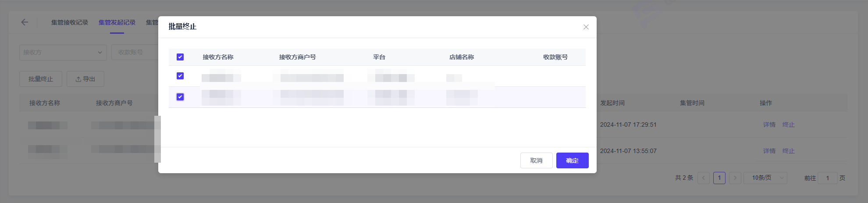Click the 导出 export button
Image resolution: width=868 pixels, height=203 pixels.
pos(85,79)
